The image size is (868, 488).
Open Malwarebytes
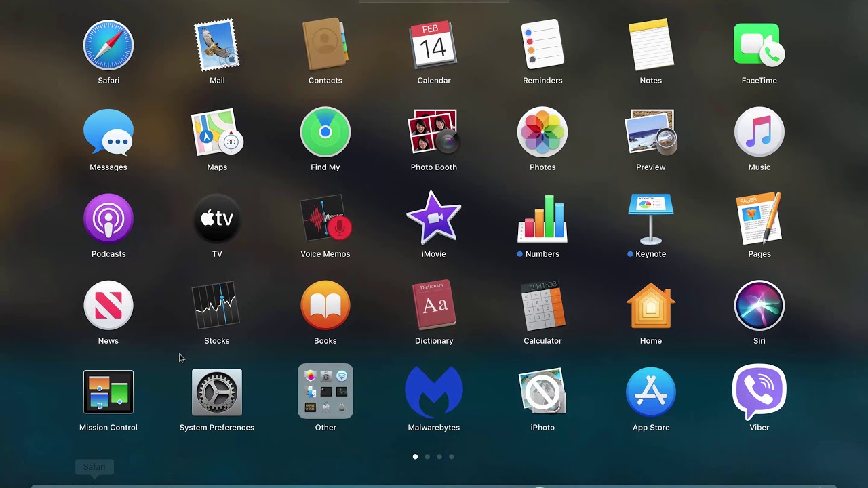pos(434,392)
